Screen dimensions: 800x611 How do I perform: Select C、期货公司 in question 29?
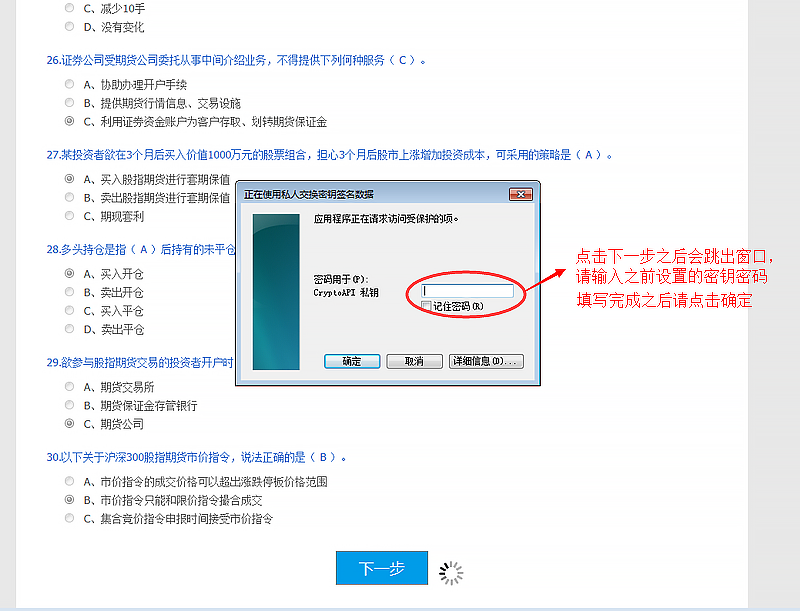coord(69,424)
